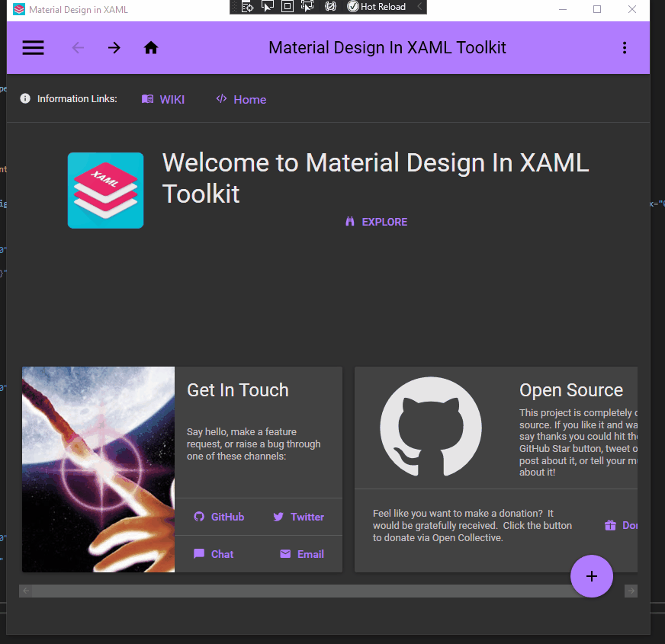Click the Information Links label
Viewport: 665px width, 644px height.
point(77,99)
